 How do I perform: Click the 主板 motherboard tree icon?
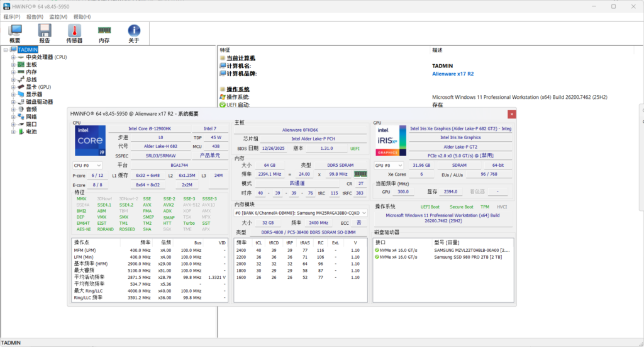pos(21,64)
